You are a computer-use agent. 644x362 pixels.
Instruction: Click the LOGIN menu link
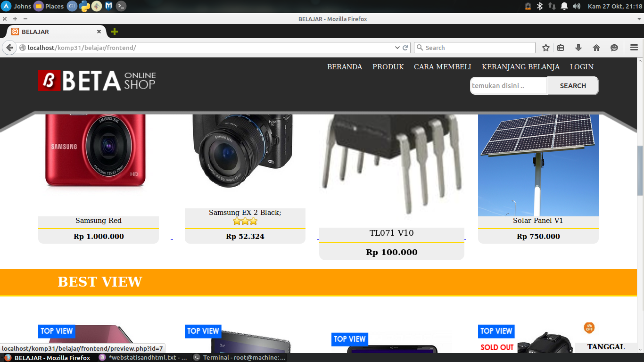tap(582, 67)
